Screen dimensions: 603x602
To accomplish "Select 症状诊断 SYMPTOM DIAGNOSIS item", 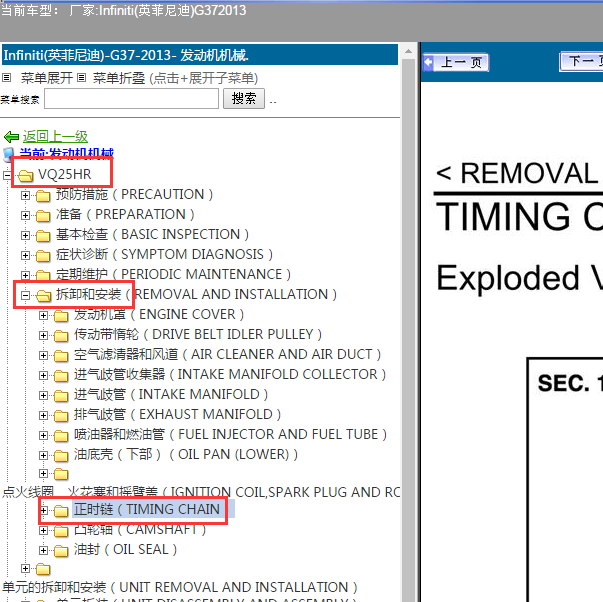I will [x=164, y=254].
